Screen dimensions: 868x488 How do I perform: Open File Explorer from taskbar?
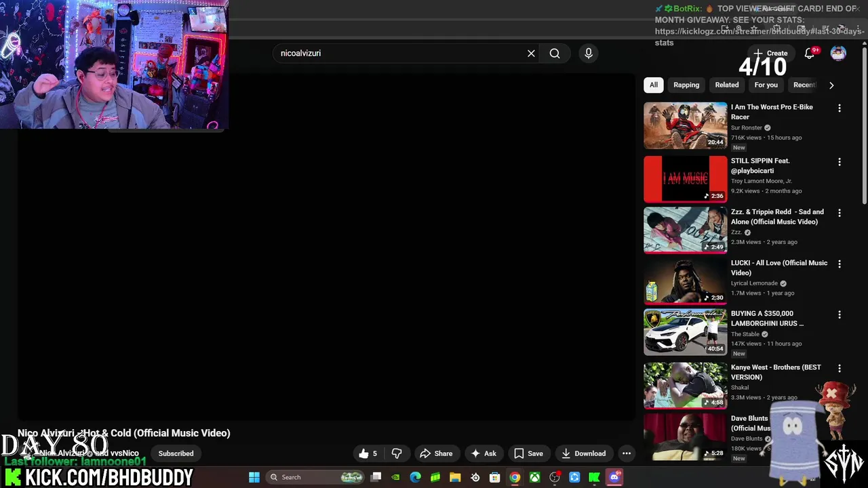pos(455,477)
